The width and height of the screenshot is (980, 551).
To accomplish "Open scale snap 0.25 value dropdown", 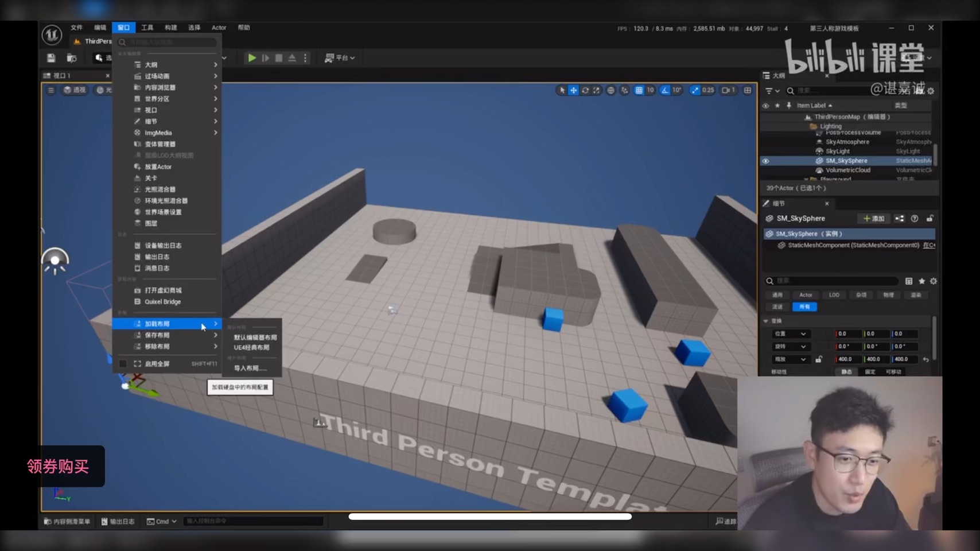I will pos(708,90).
